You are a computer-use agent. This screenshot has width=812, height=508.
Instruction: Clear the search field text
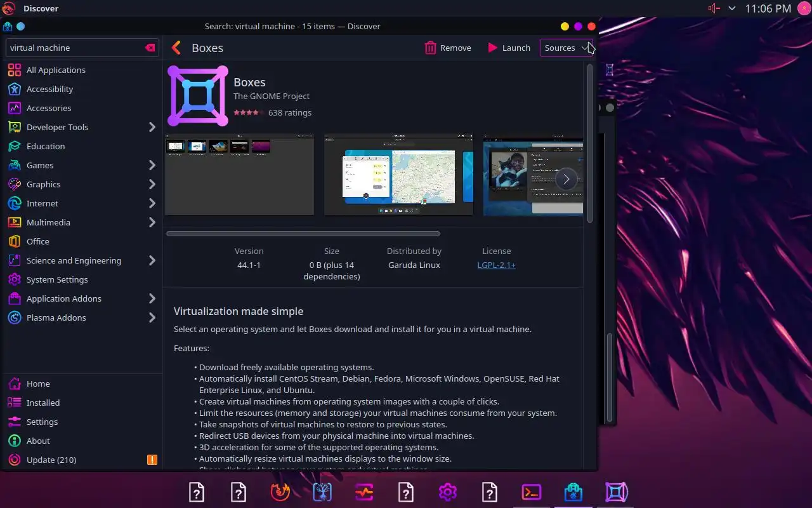pos(150,48)
